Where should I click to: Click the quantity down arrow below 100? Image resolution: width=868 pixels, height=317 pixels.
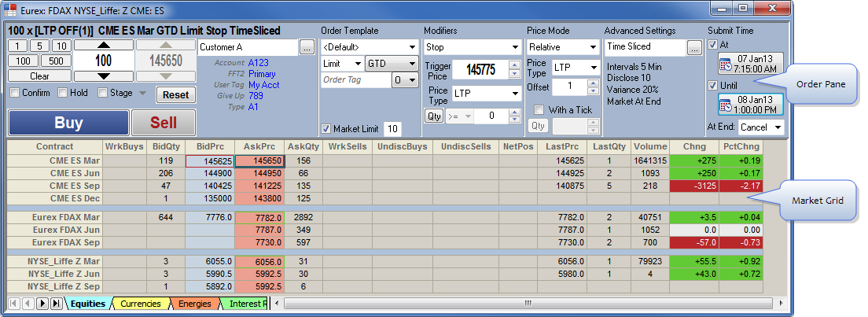point(104,76)
